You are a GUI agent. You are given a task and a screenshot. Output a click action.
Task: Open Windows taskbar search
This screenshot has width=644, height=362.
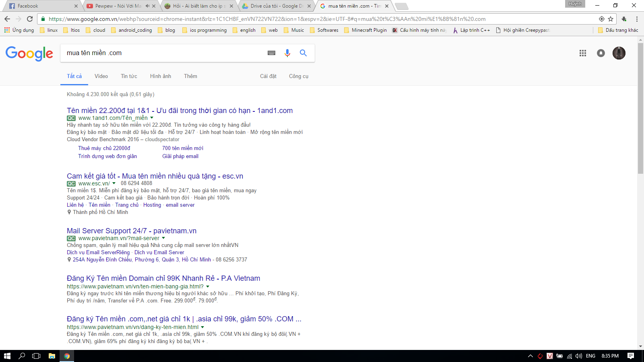pos(22,356)
